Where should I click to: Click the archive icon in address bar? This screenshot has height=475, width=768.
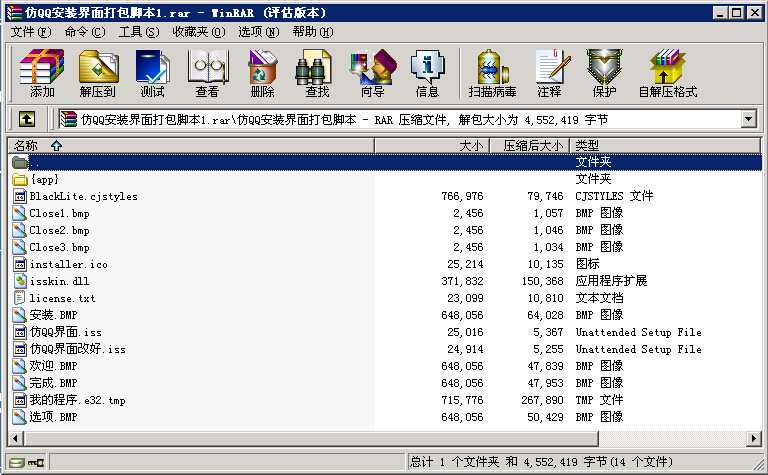pos(69,119)
